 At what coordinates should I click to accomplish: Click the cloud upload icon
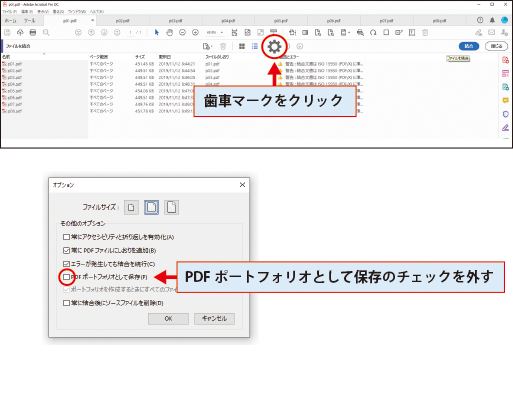(x=20, y=33)
